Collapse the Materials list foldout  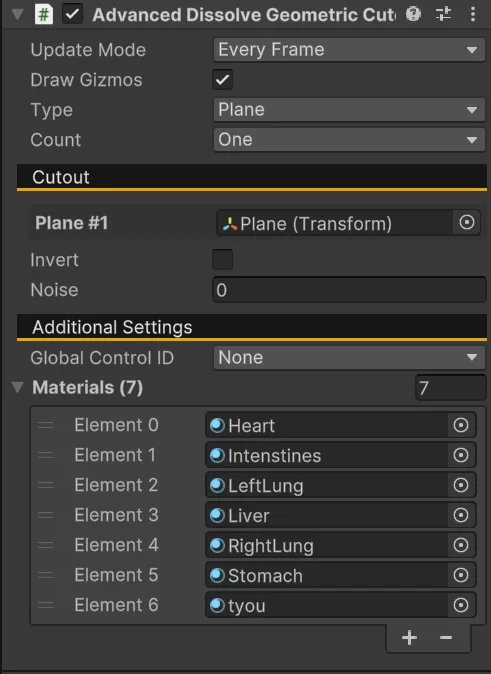18,387
